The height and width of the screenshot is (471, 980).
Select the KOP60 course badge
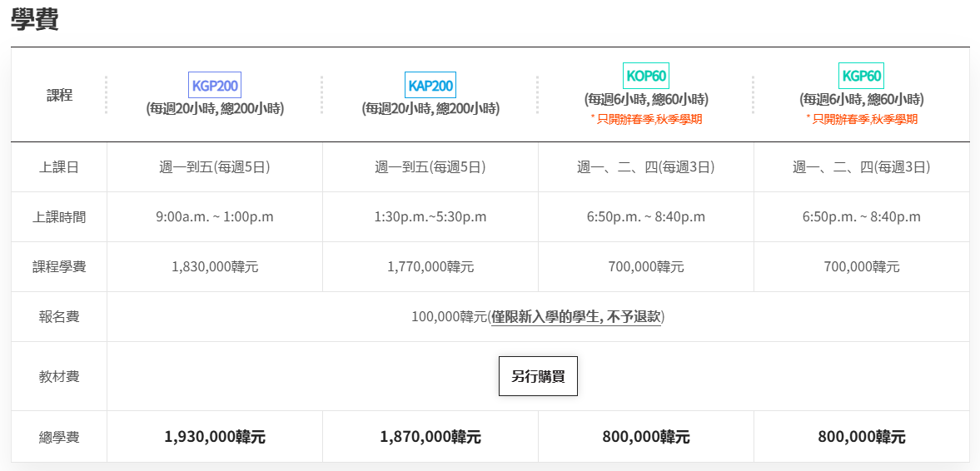645,76
